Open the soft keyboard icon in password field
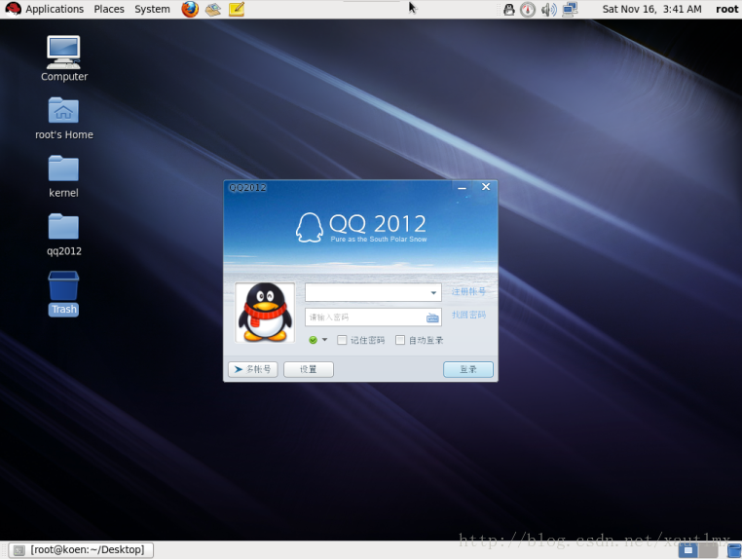Viewport: 742px width, 560px height. tap(432, 317)
